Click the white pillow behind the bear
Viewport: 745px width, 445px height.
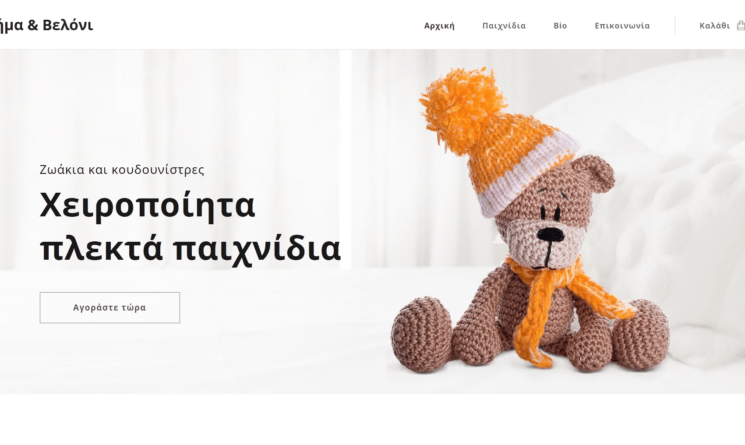(684, 190)
